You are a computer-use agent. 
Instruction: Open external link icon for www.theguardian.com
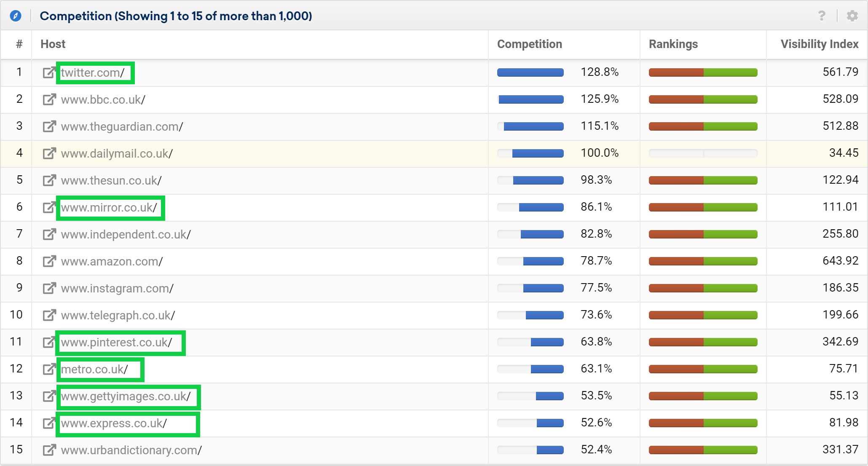pos(49,126)
